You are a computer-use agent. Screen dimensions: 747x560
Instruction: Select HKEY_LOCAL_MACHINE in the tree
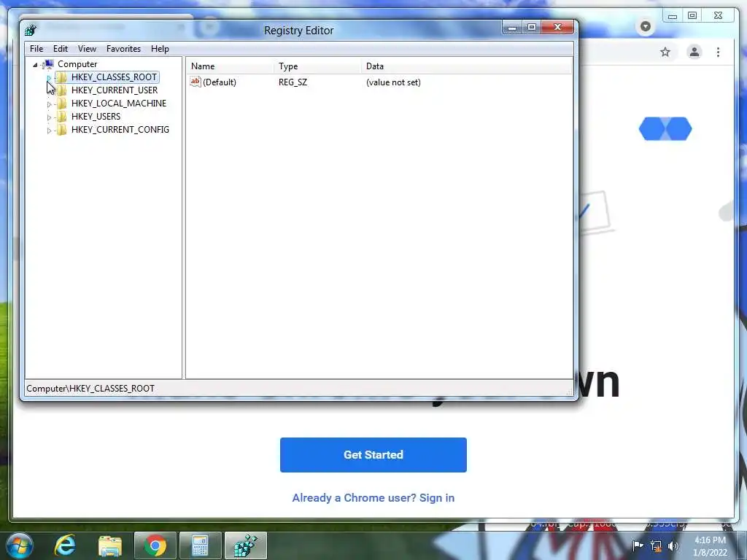pyautogui.click(x=119, y=104)
